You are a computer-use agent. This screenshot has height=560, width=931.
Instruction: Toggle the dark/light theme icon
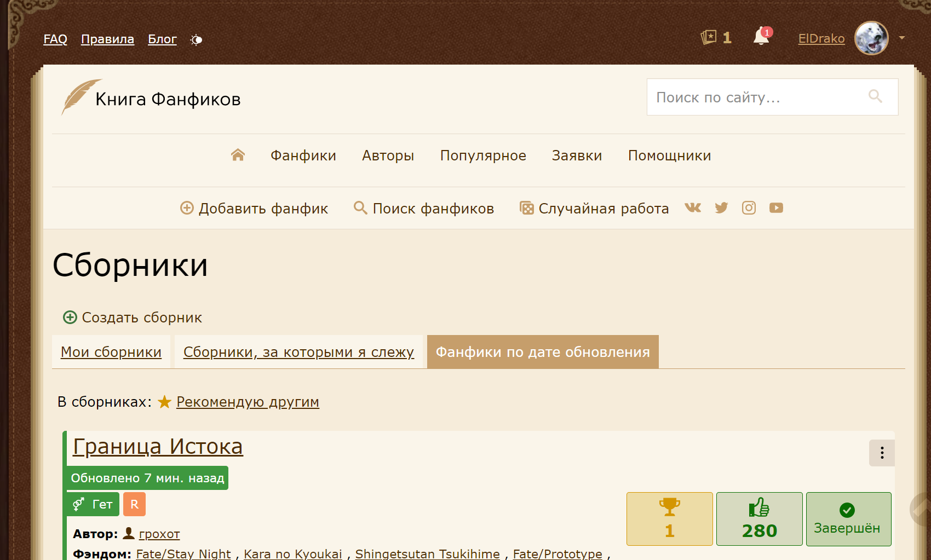(196, 40)
